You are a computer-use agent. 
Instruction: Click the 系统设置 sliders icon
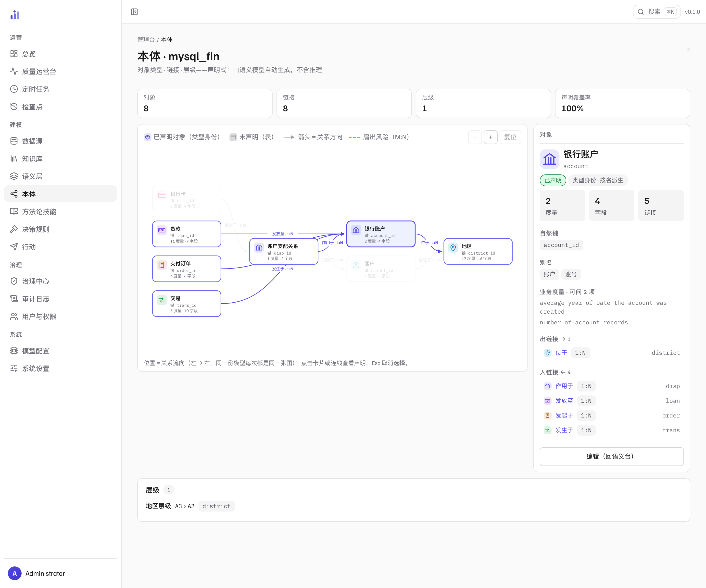tap(14, 368)
